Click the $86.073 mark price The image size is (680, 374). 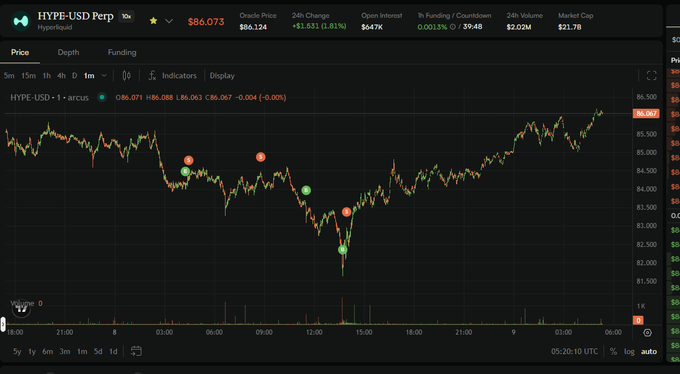point(206,22)
